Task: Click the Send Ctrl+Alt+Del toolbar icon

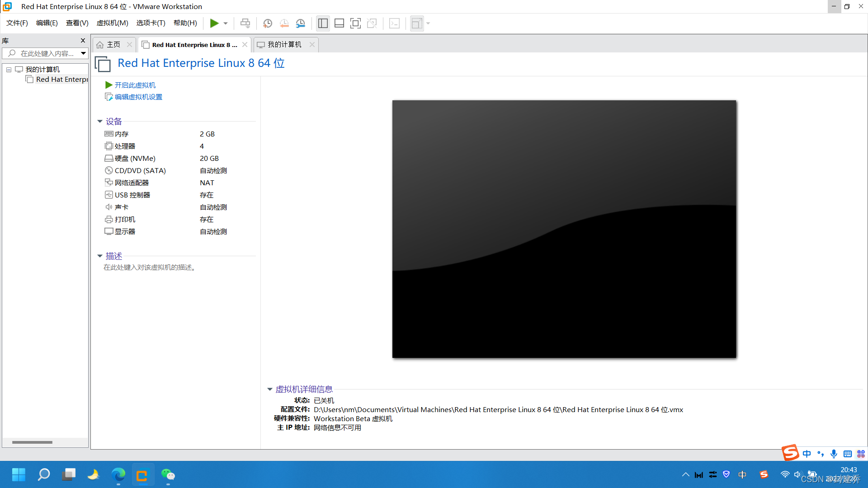Action: (245, 23)
